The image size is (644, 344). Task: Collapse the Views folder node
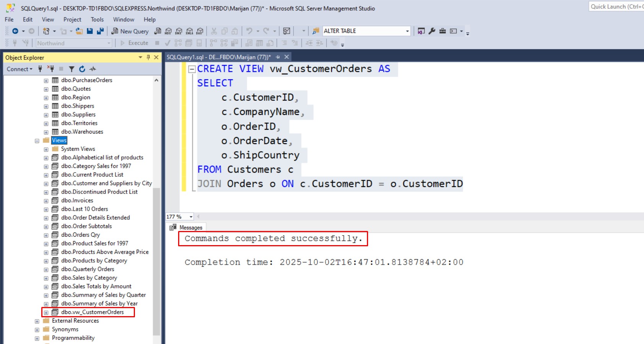point(37,141)
